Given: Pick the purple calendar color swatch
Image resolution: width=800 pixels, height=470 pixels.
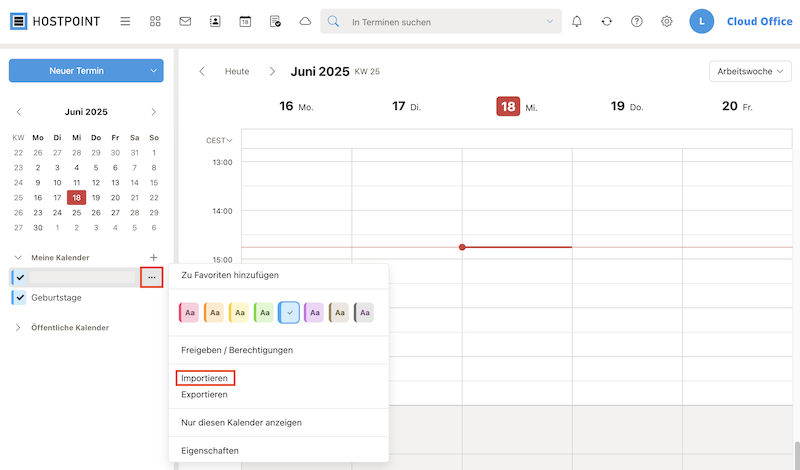Looking at the screenshot, I should point(314,312).
